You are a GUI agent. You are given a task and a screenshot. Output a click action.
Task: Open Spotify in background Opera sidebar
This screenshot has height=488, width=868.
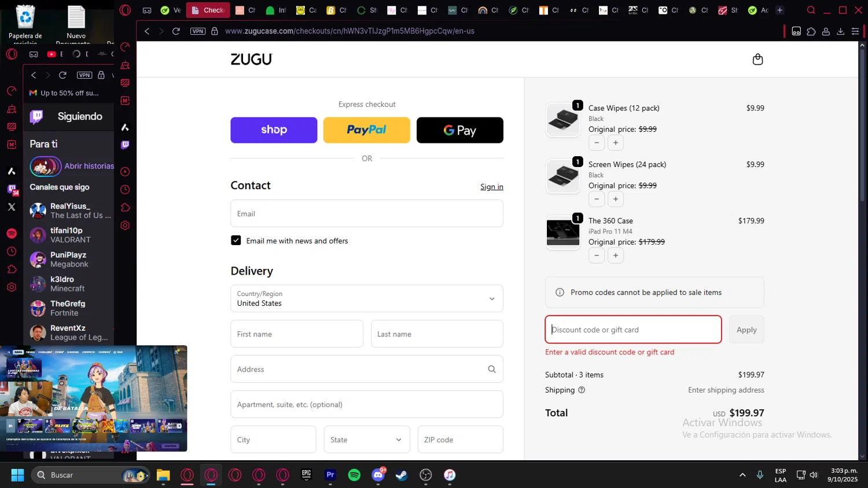tap(12, 233)
